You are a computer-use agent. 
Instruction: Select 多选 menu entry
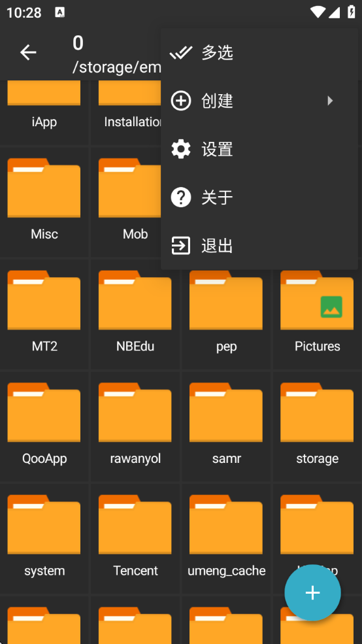tap(259, 52)
